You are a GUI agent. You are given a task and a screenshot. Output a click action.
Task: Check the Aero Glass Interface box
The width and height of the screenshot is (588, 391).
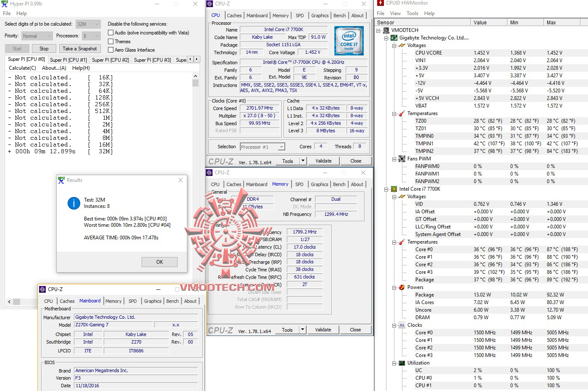tap(110, 50)
